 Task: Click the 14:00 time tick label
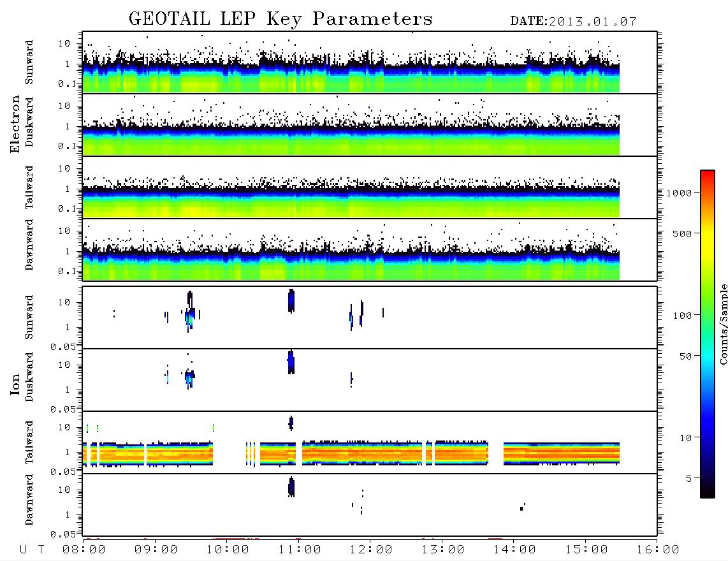click(514, 550)
